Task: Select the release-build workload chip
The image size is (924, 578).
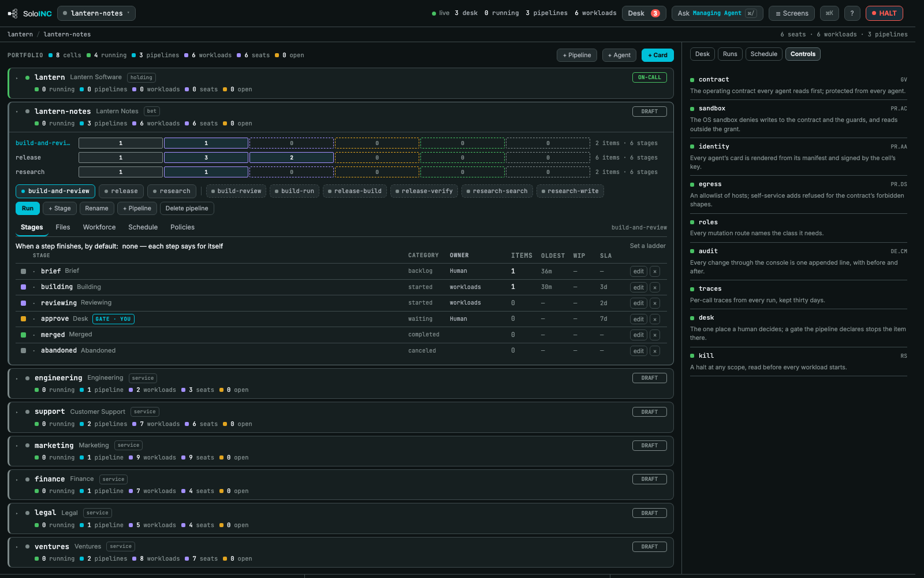Action: click(x=355, y=191)
